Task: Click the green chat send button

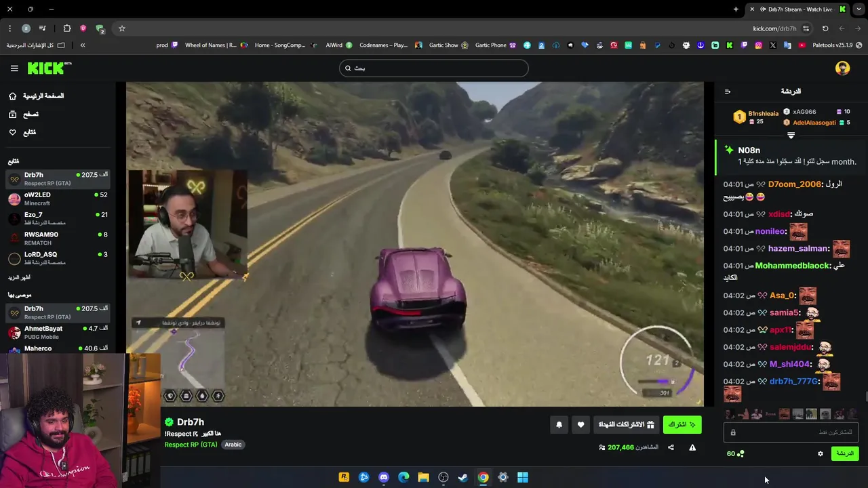Action: coord(844,453)
